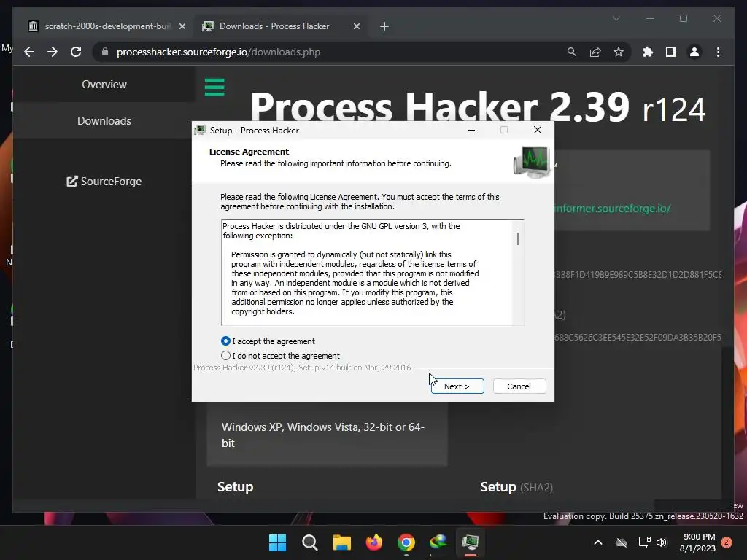Open Overview in site sidebar

104,85
